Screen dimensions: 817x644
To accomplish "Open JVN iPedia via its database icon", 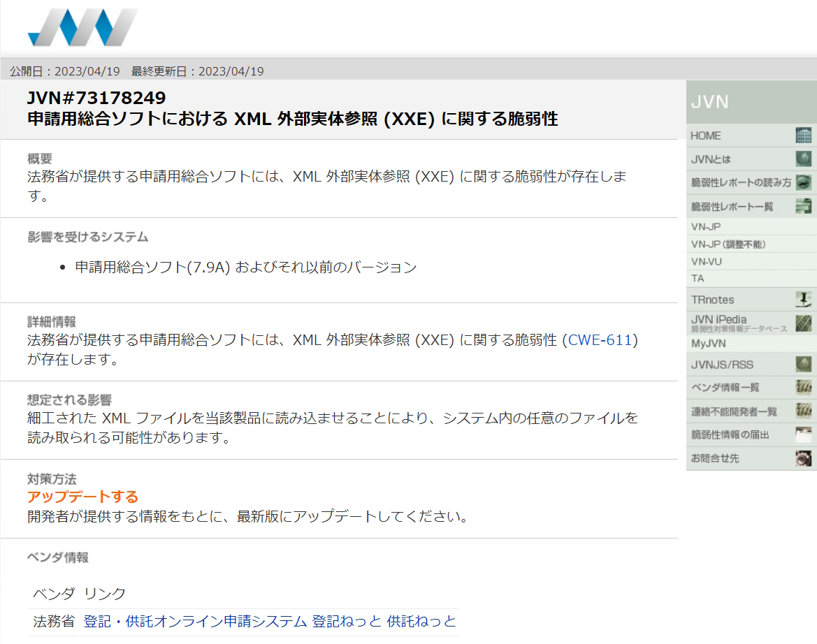I will pyautogui.click(x=805, y=323).
